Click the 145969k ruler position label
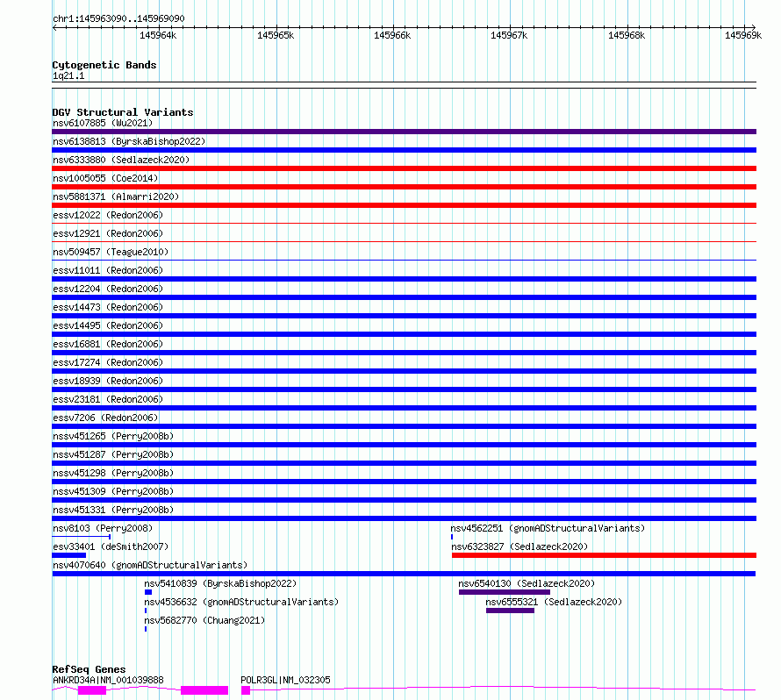 coord(743,35)
